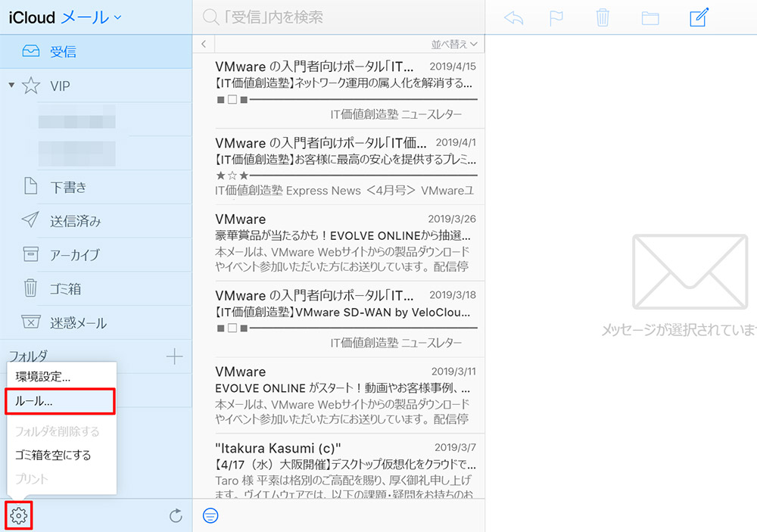Image resolution: width=757 pixels, height=532 pixels.
Task: Click the trash delete icon in toolbar
Action: pyautogui.click(x=603, y=18)
